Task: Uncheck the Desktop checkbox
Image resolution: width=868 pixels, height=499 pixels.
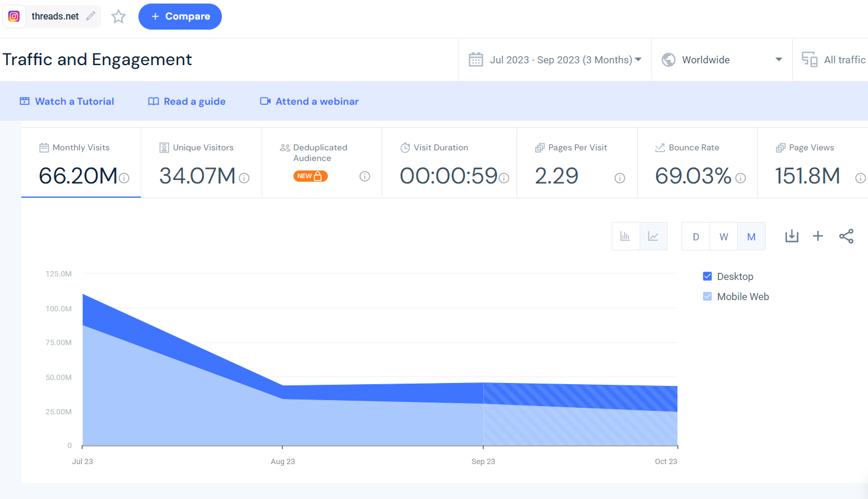Action: (x=707, y=276)
